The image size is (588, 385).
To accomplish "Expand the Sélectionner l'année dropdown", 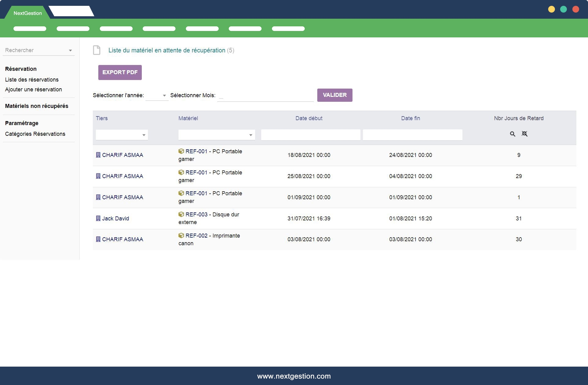I will [x=164, y=95].
